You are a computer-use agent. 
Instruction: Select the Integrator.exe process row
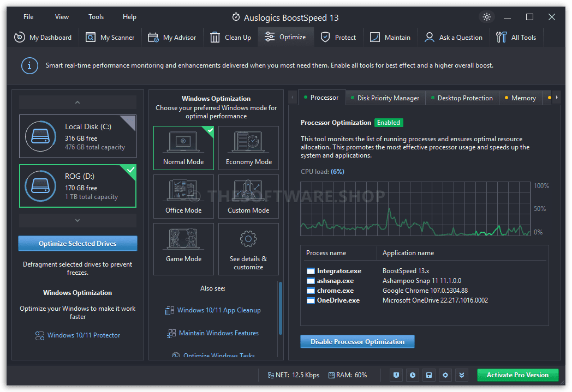(425, 270)
